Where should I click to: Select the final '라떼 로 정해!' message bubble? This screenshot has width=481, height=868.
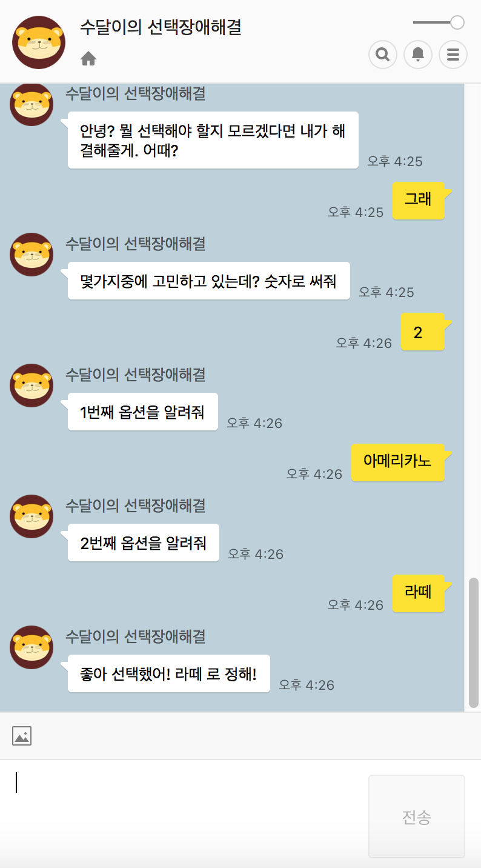click(169, 673)
